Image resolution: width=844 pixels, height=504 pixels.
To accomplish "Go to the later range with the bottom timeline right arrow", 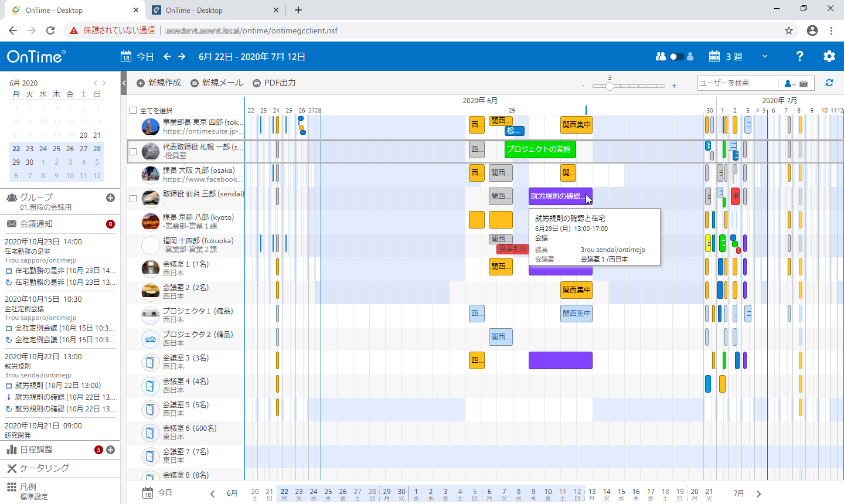I will pyautogui.click(x=758, y=493).
